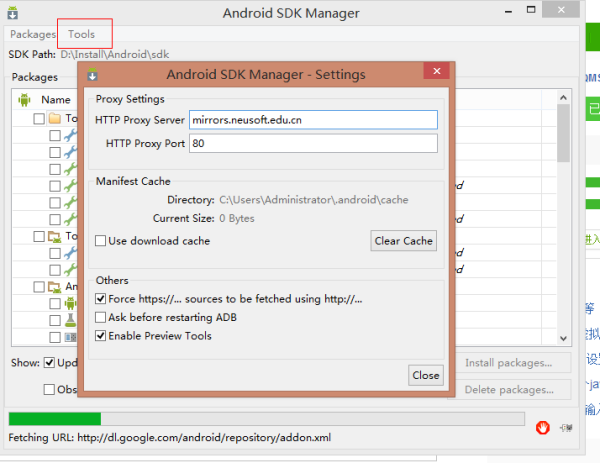The width and height of the screenshot is (600, 463).
Task: Tick the checkbox next to plain yellow folder
Action: coord(39,119)
